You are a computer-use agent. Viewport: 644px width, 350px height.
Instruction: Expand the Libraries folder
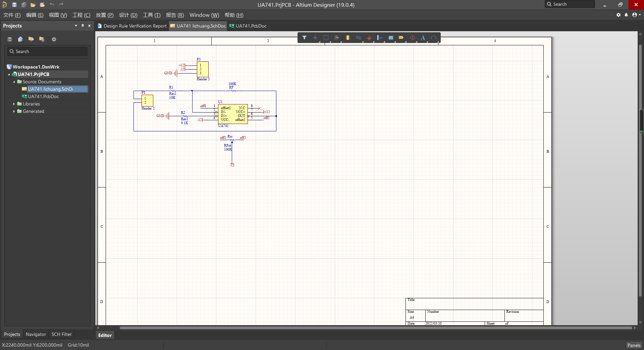pos(14,104)
